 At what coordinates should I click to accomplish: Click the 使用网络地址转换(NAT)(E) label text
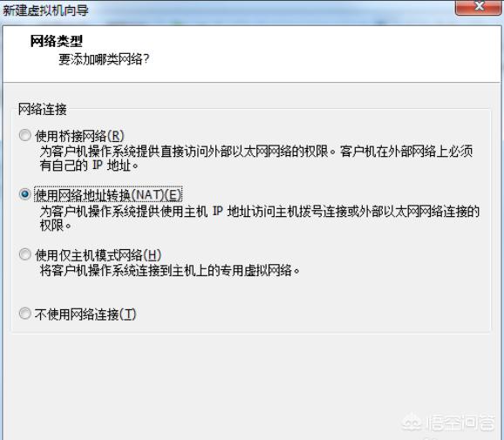pos(108,194)
